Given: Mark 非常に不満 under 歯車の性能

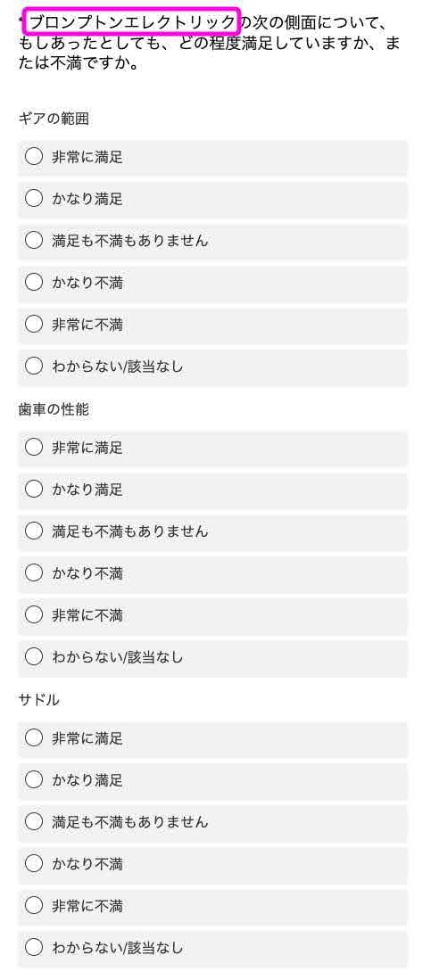Looking at the screenshot, I should pyautogui.click(x=212, y=615).
